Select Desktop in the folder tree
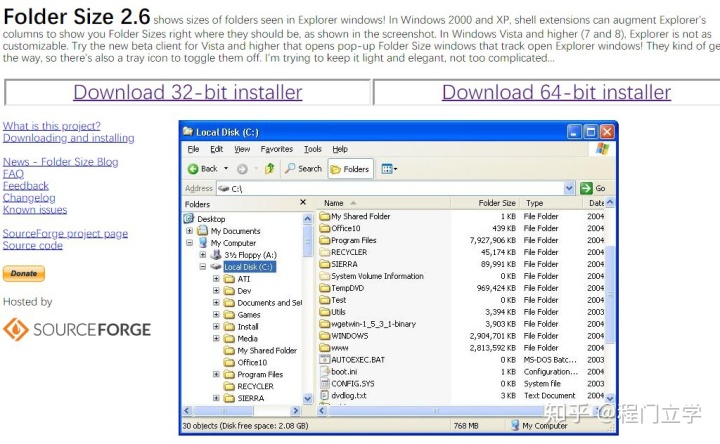 (211, 219)
